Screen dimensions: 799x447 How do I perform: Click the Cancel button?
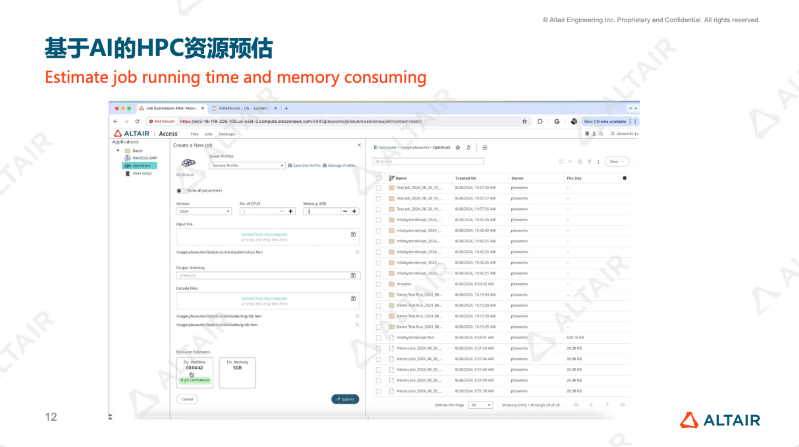point(188,399)
